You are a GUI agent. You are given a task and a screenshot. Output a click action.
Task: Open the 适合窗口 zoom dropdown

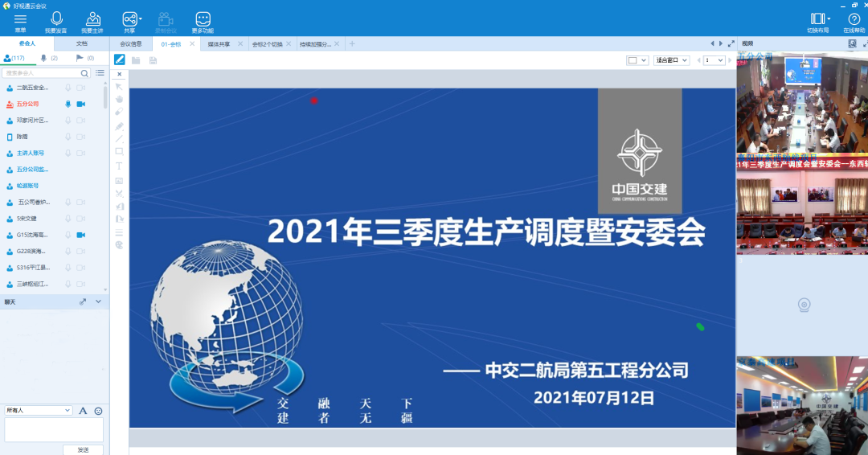(671, 60)
